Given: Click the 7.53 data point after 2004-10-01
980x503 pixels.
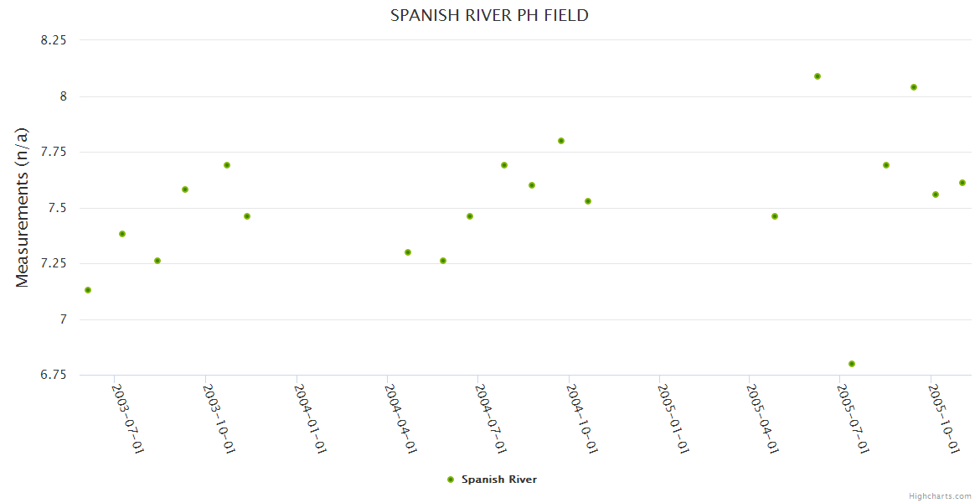Looking at the screenshot, I should (x=588, y=201).
